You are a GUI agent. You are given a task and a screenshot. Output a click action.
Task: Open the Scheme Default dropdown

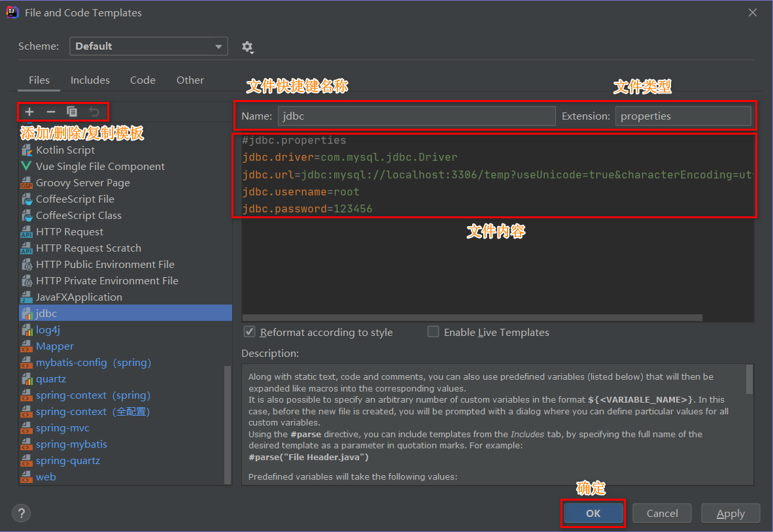pos(148,46)
